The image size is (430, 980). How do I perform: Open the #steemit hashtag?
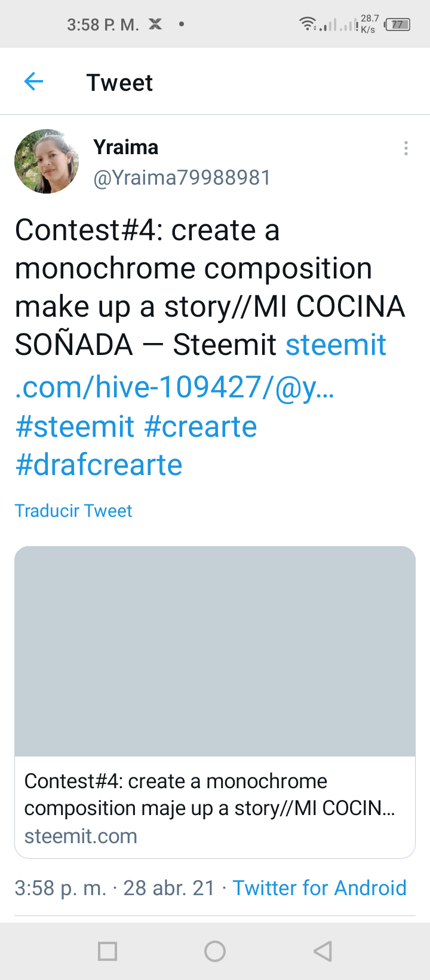(75, 427)
